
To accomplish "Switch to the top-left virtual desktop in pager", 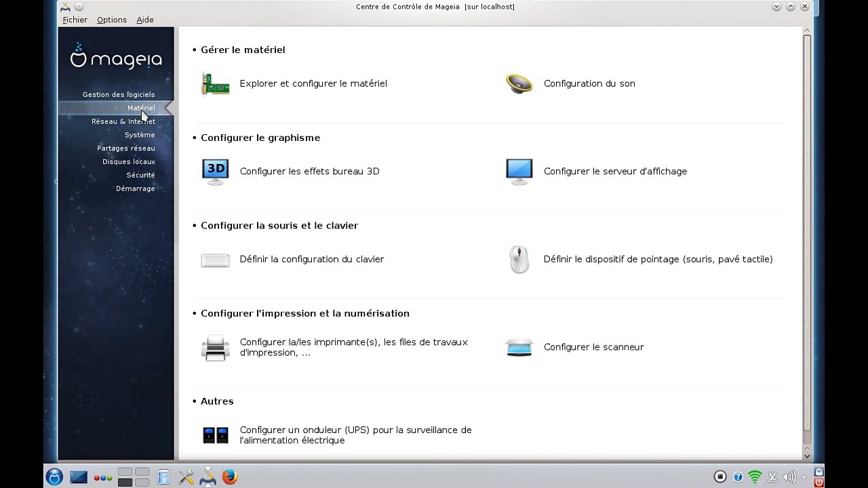I will (125, 472).
